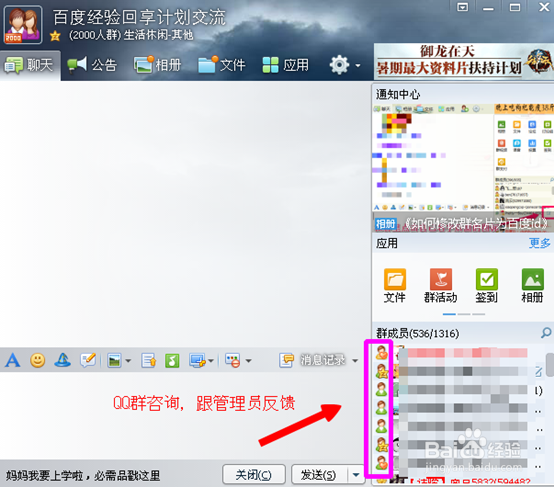Click the gear group settings icon
This screenshot has height=487, width=554.
[339, 65]
